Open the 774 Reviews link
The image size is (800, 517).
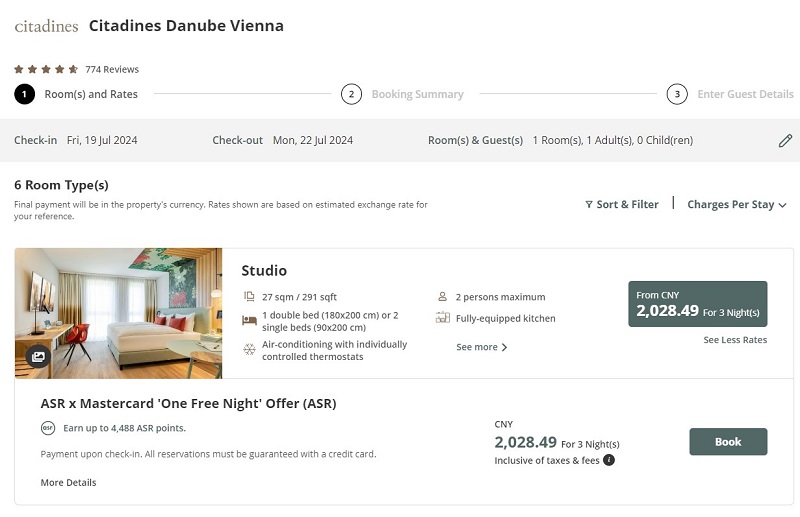(x=112, y=69)
